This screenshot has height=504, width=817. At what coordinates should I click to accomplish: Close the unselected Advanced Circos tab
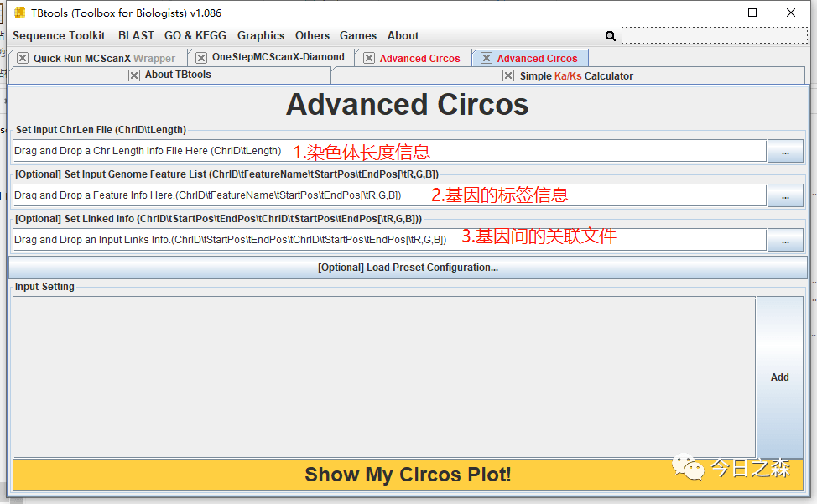(369, 58)
